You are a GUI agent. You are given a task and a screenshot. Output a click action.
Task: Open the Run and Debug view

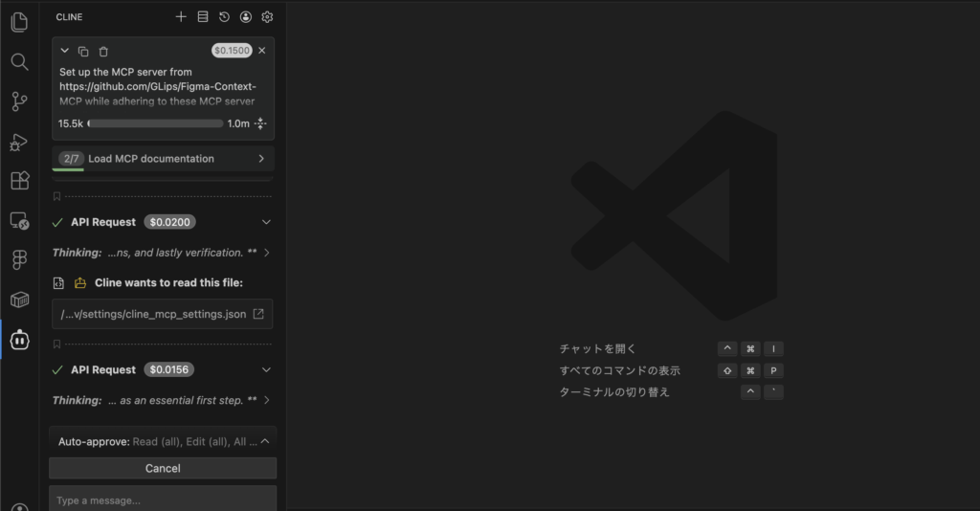[x=19, y=142]
